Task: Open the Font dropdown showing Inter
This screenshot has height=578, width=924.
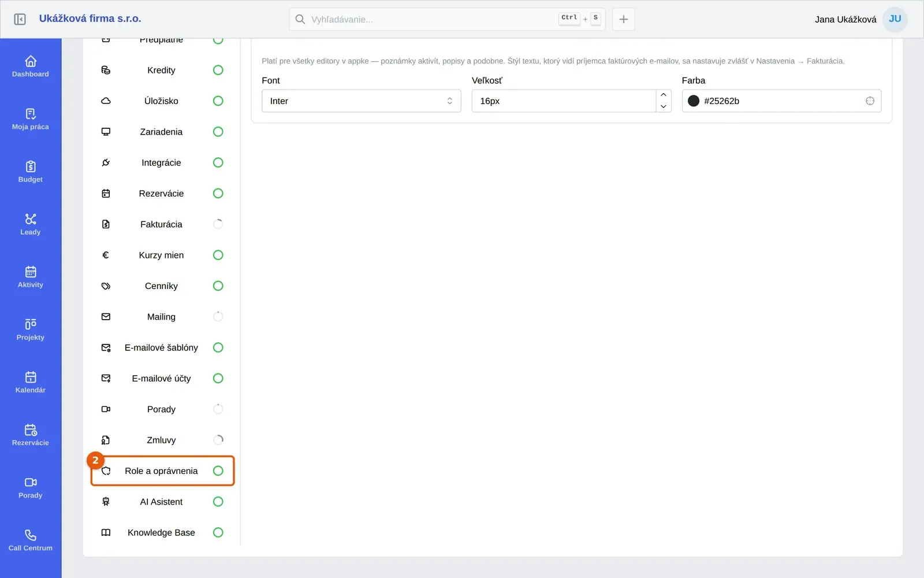Action: pyautogui.click(x=362, y=101)
